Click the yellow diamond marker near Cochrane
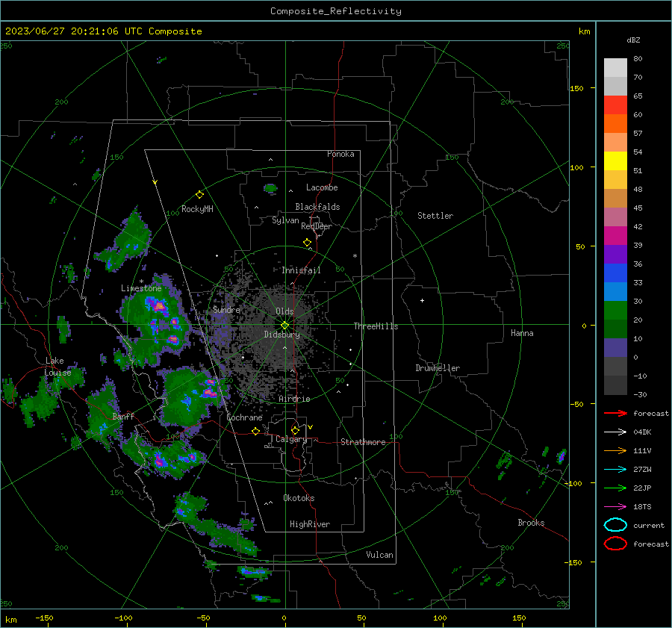Screen dimensions: 672x628 (x=255, y=432)
